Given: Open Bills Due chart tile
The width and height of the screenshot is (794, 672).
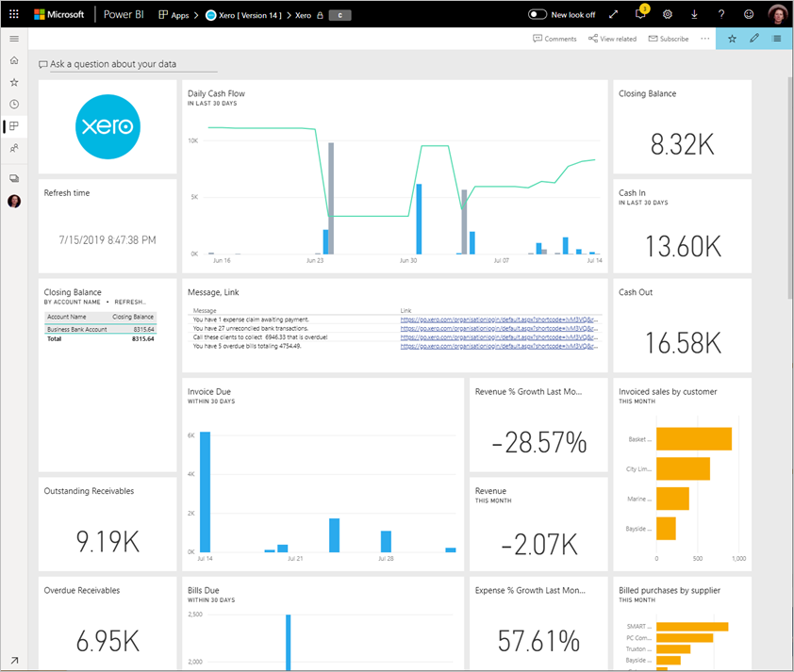Looking at the screenshot, I should click(x=323, y=623).
